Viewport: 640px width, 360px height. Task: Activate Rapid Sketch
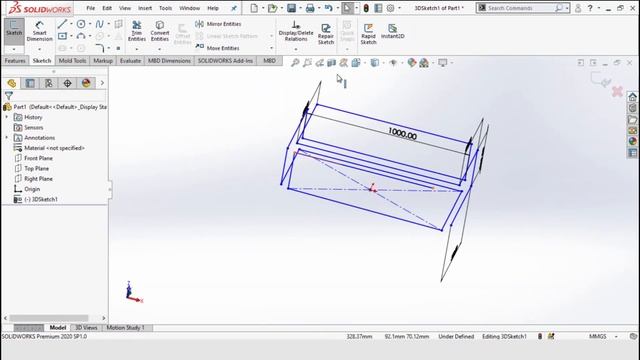368,33
